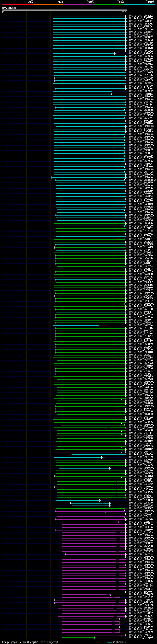Click the green ~80% identity legend segment
Viewport: 157px width, 644px height.
tap(109, 4)
